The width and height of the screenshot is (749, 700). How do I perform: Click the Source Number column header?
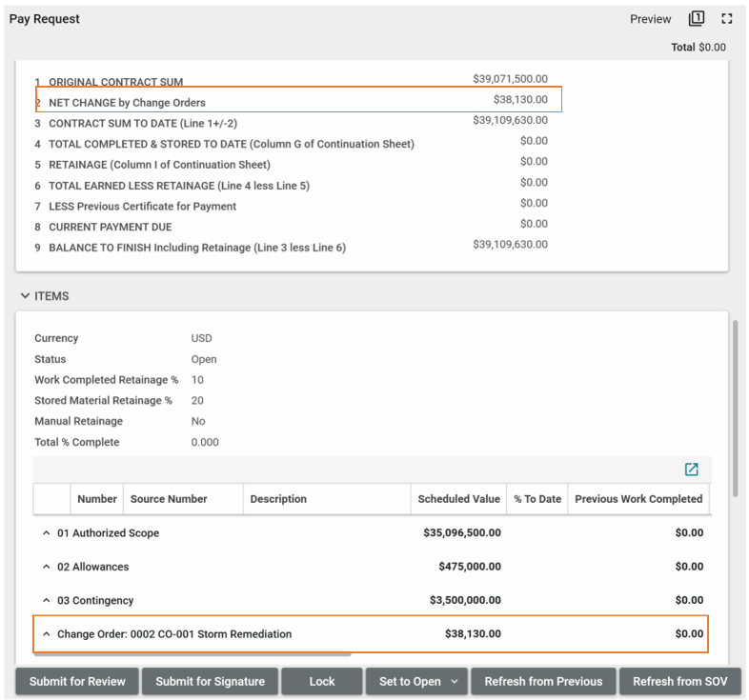(x=169, y=499)
